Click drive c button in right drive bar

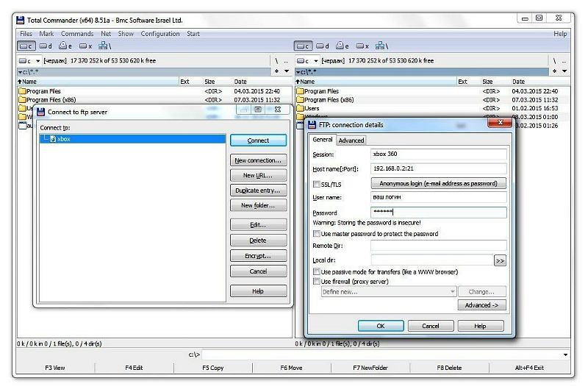(302, 46)
